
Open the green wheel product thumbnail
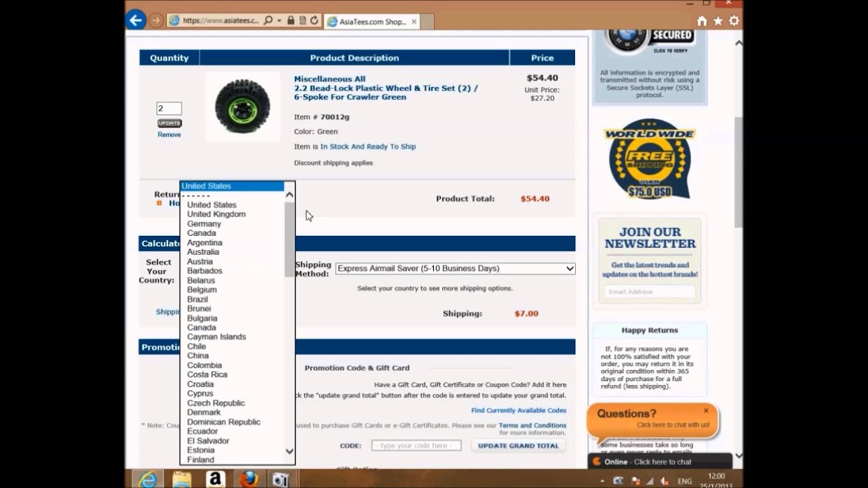point(243,106)
